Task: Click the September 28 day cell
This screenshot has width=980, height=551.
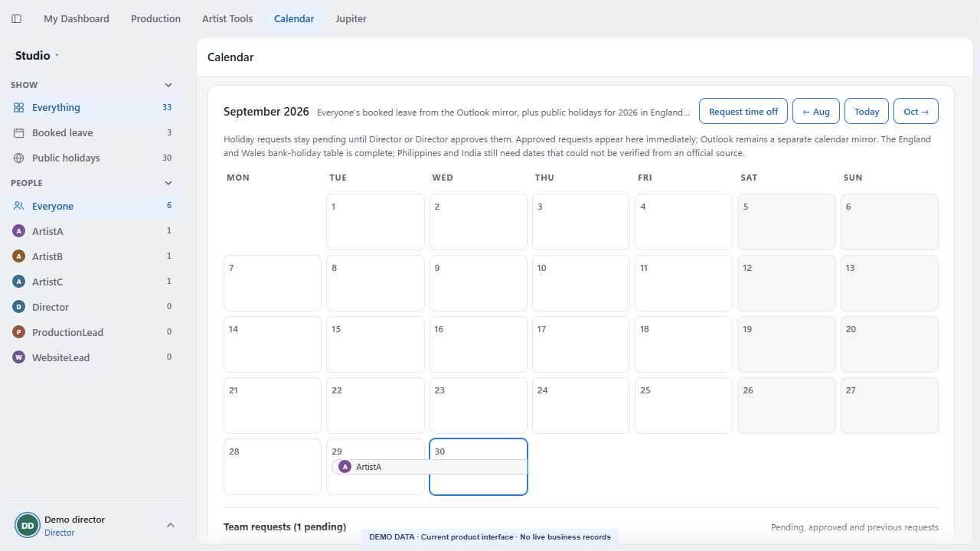Action: coord(273,467)
